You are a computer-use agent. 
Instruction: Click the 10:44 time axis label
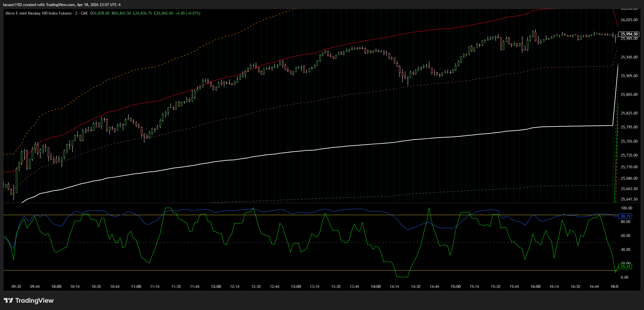[115, 287]
